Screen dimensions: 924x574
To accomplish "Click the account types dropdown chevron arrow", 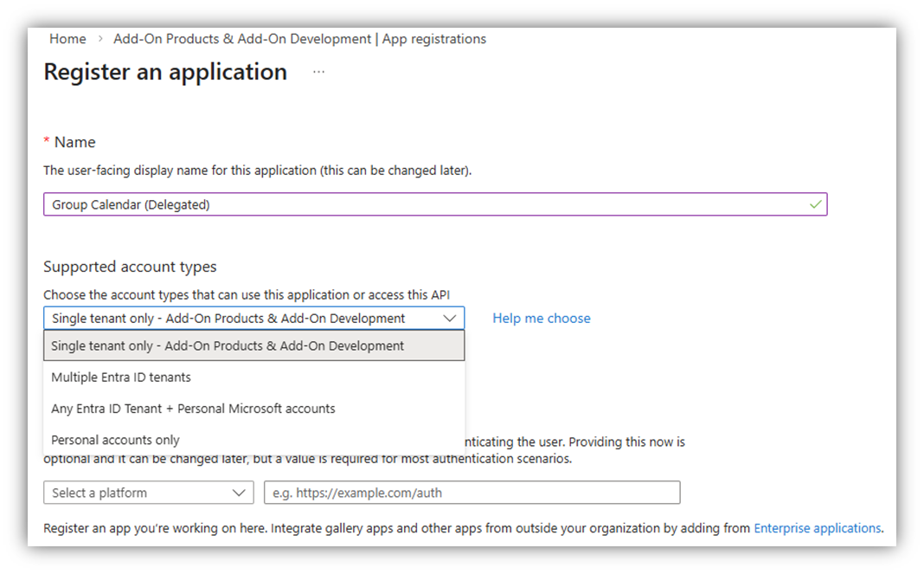I will [450, 319].
